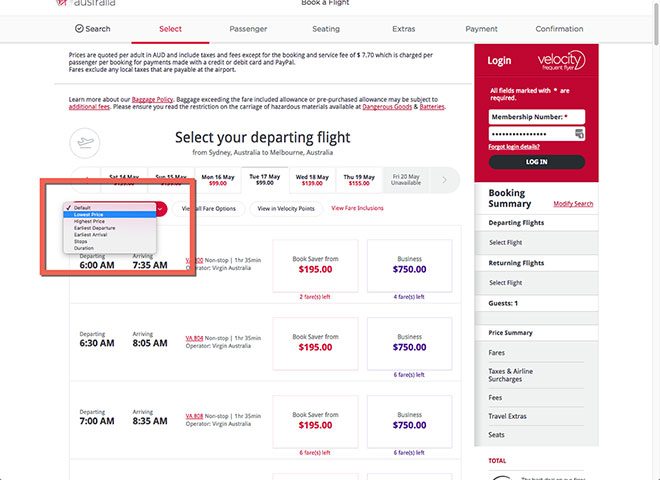The height and width of the screenshot is (480, 660).
Task: Go to the Search step tab
Action: coord(92,29)
